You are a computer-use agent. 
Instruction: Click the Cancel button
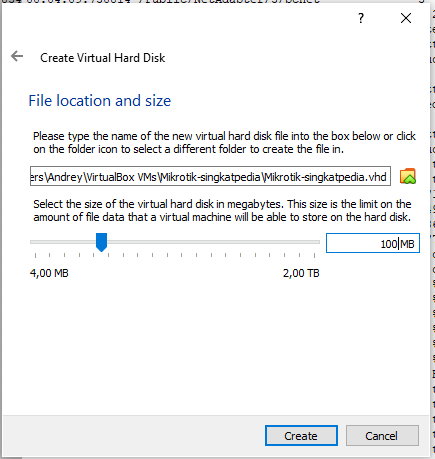pyautogui.click(x=382, y=435)
